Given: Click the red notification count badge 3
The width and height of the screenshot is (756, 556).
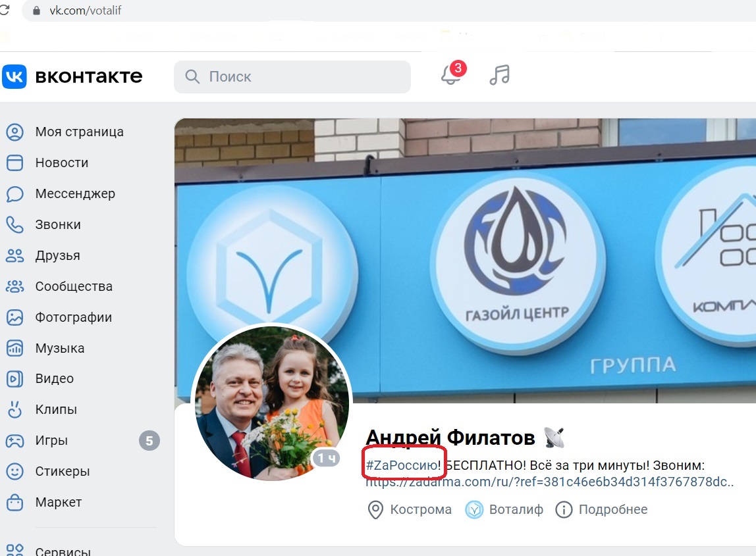Looking at the screenshot, I should click(458, 68).
